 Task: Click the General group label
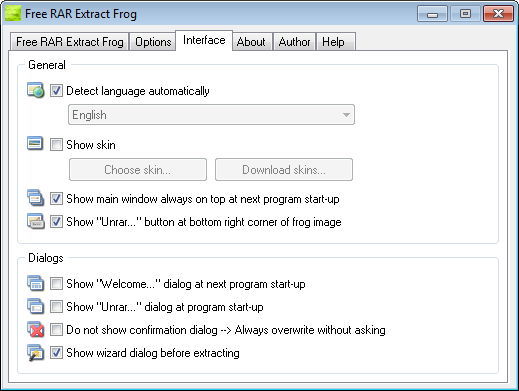[x=47, y=65]
